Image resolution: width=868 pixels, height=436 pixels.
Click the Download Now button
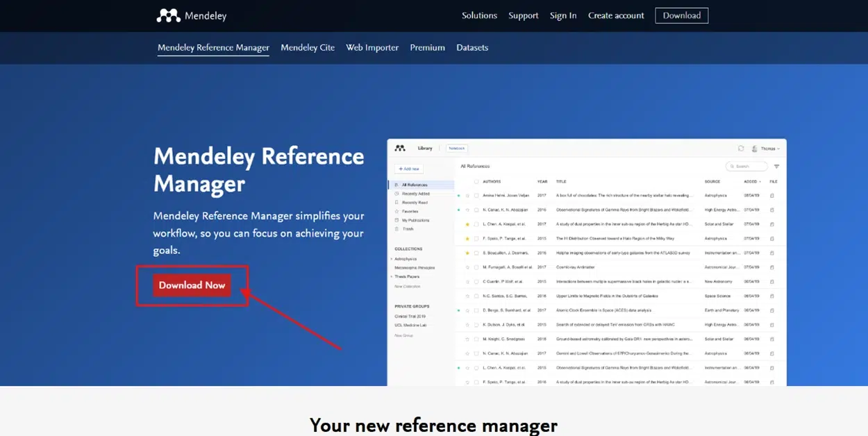[192, 285]
